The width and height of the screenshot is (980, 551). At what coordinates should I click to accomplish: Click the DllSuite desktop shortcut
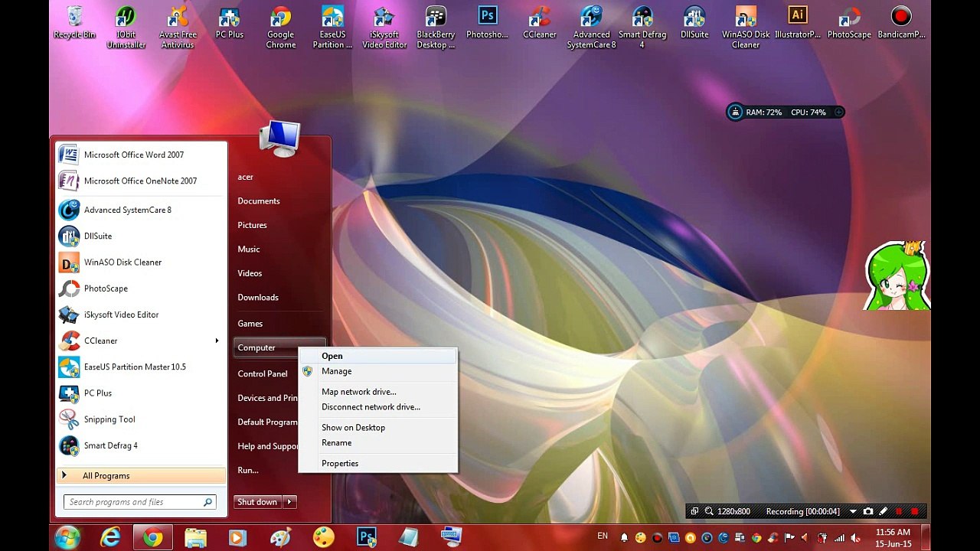(x=694, y=23)
